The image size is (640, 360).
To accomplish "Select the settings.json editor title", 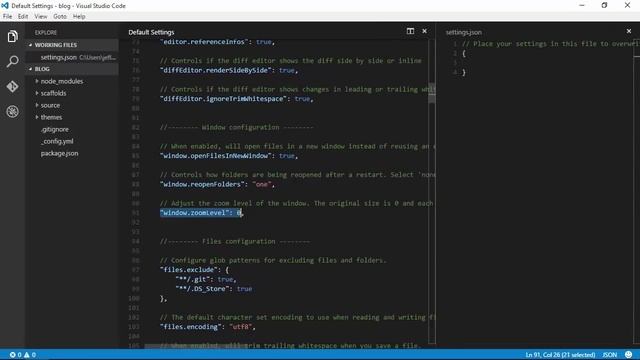I will click(463, 32).
